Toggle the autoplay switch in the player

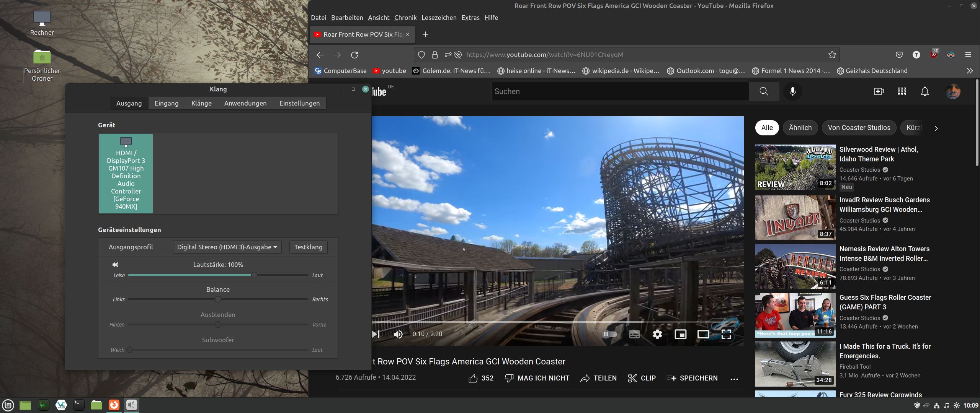[x=609, y=334]
